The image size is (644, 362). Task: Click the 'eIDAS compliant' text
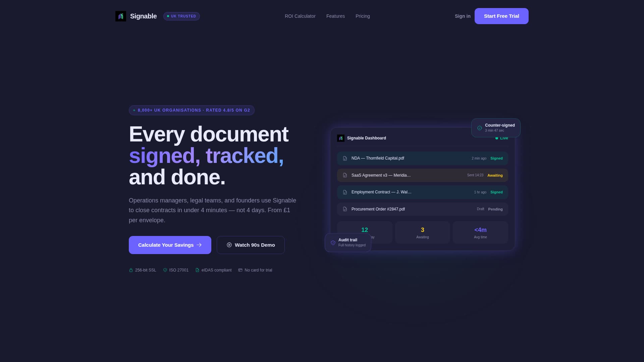point(216,270)
